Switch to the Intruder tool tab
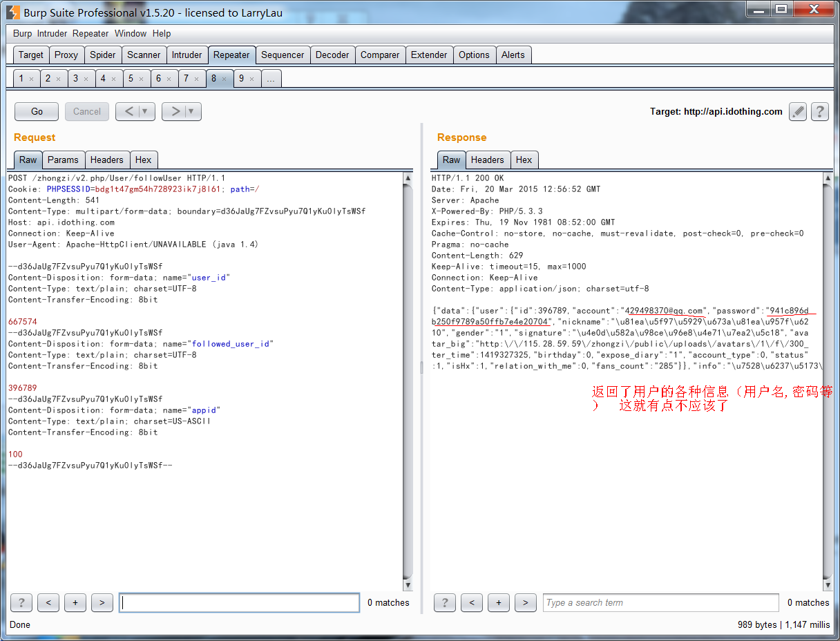Screen dimensions: 840x641 (x=187, y=55)
